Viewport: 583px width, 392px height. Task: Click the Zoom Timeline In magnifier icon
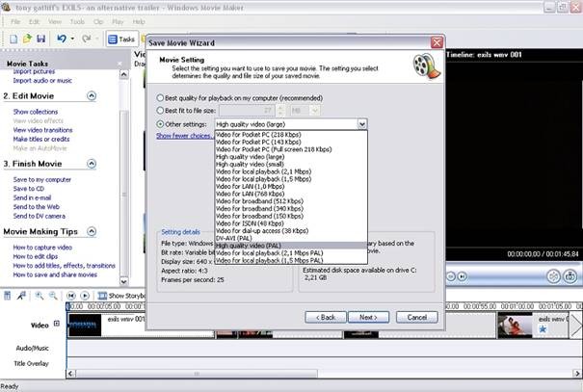pos(40,296)
